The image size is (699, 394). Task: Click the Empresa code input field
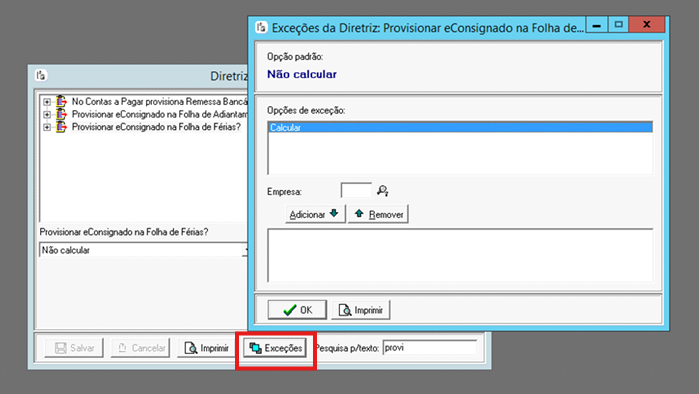coord(356,190)
